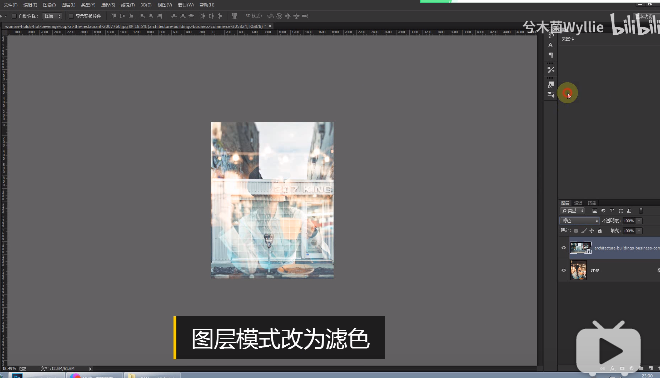Open the Opacity slider dropdown arrow
This screenshot has width=660, height=378.
coord(639,221)
